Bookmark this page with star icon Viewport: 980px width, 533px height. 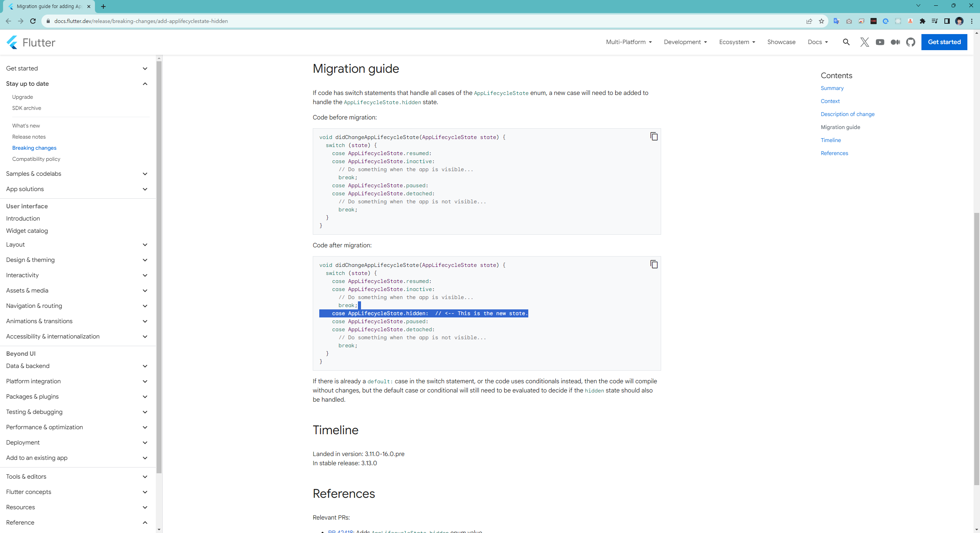click(821, 21)
